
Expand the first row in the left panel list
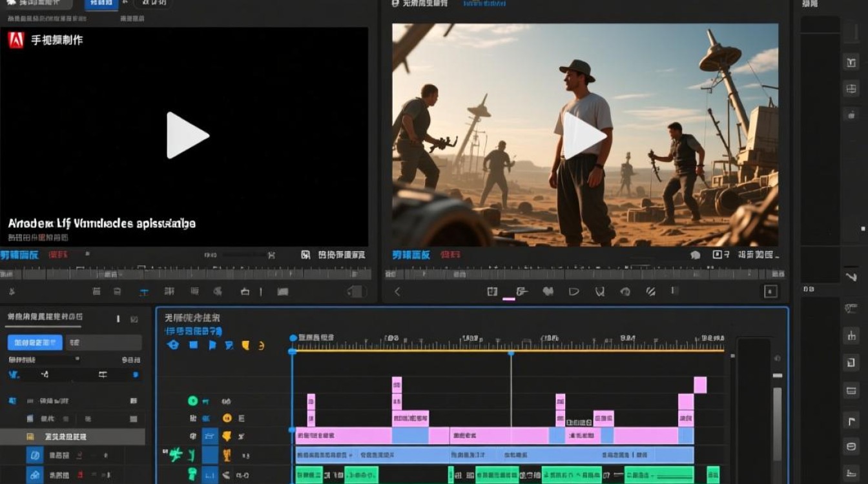click(12, 401)
